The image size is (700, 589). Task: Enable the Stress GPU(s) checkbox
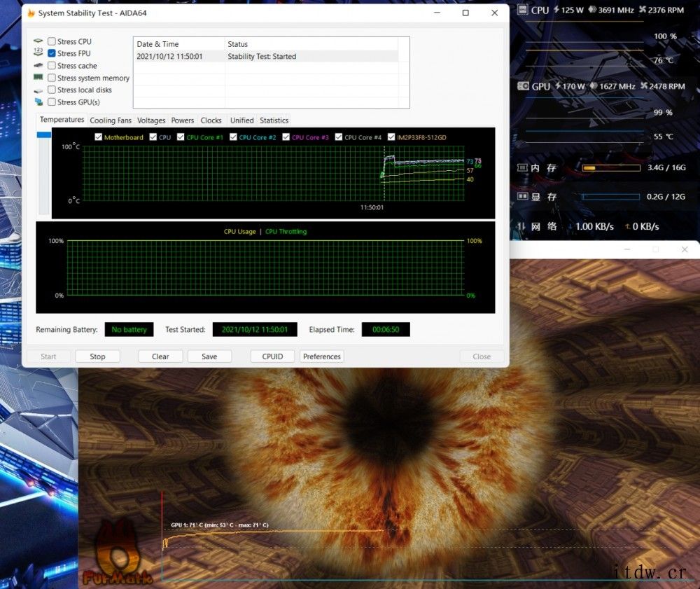tap(52, 102)
